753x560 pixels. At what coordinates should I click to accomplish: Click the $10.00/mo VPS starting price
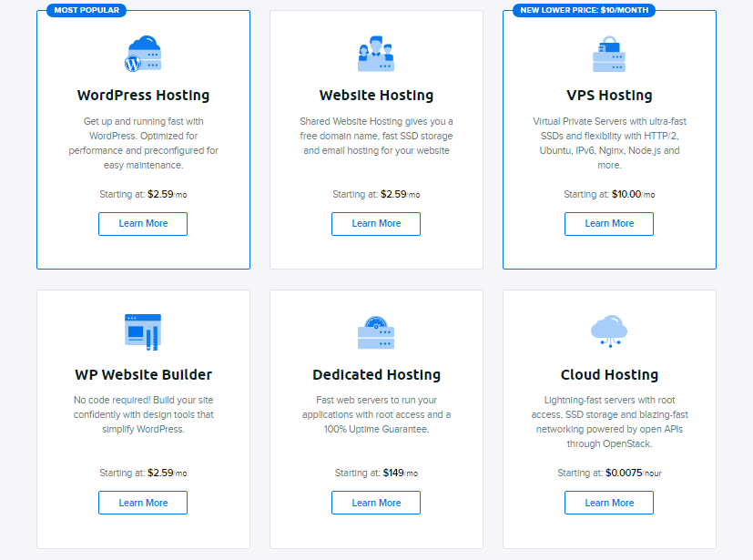point(633,194)
